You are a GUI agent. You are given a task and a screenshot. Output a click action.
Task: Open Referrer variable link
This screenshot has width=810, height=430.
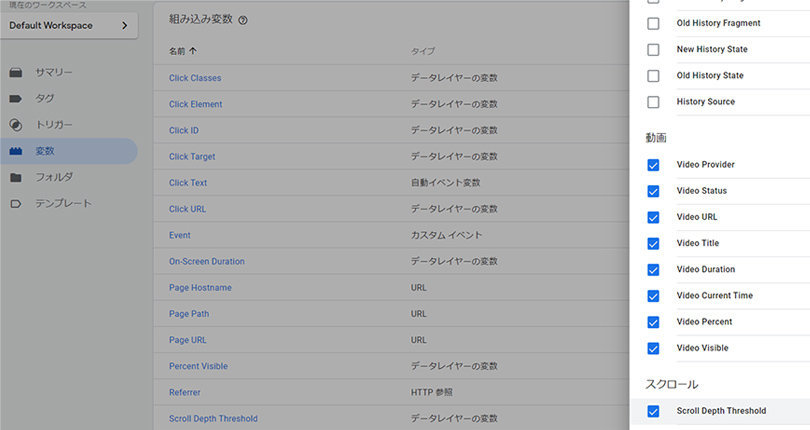[x=184, y=392]
